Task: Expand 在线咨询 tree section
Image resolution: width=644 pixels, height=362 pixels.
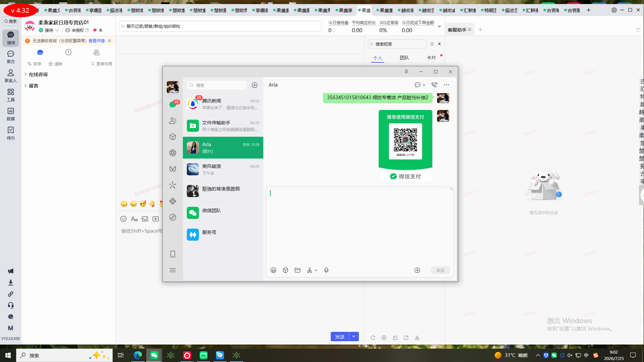Action: (x=25, y=74)
